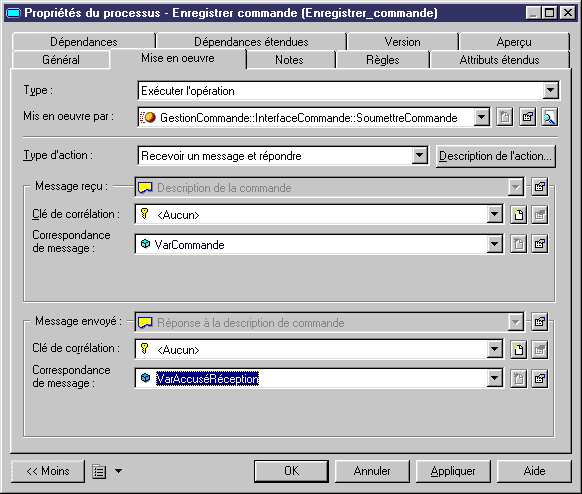Create new correlation key for received message
Image resolution: width=582 pixels, height=494 pixels.
[518, 215]
